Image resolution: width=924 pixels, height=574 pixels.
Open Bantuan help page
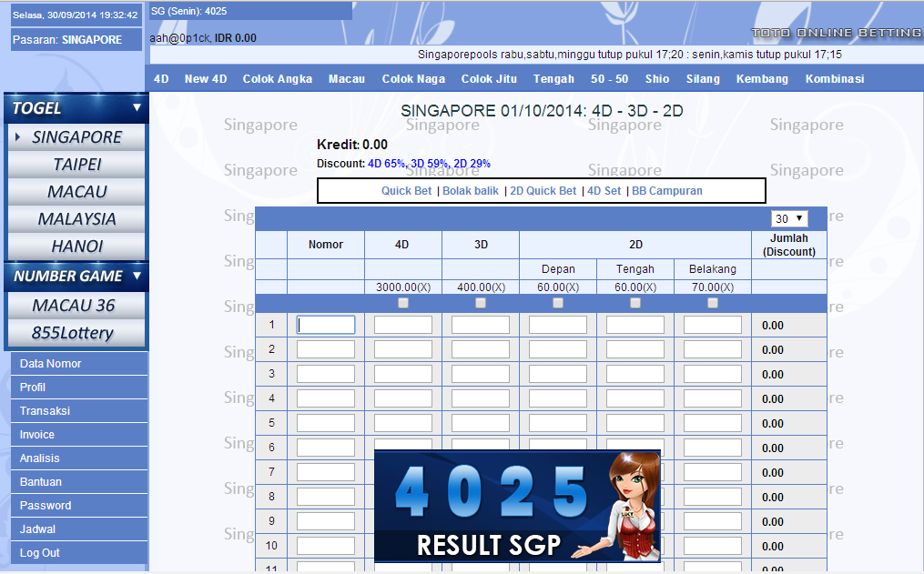pyautogui.click(x=79, y=481)
